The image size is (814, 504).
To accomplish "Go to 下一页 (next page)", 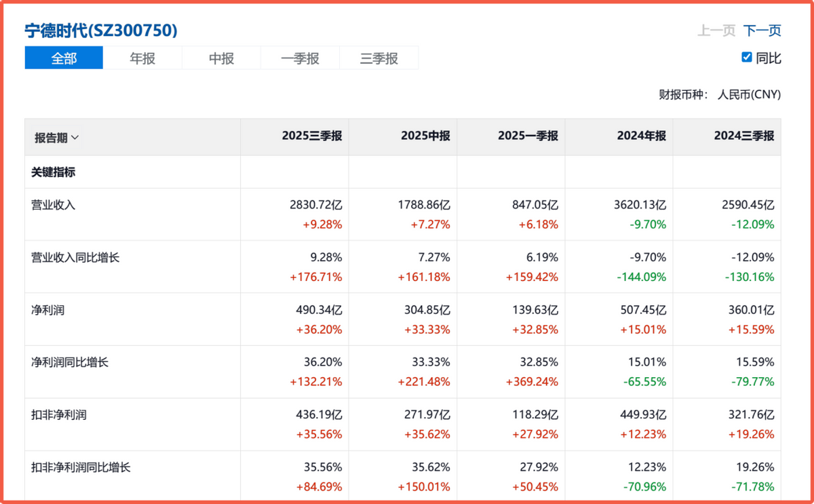I will (x=762, y=31).
